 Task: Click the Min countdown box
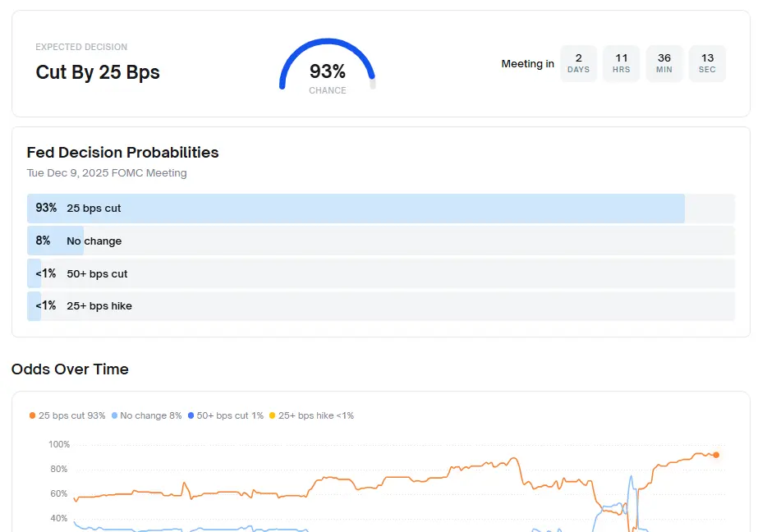pyautogui.click(x=664, y=63)
